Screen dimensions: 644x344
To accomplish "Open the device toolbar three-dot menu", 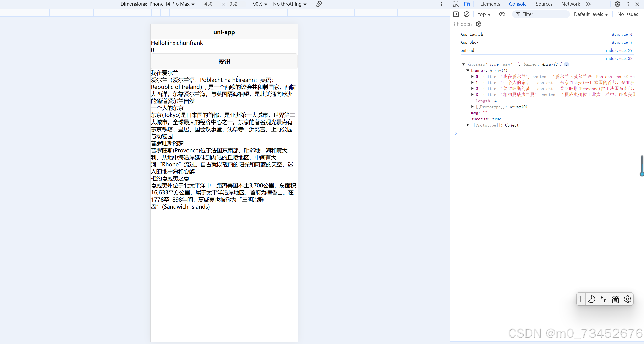I will point(441,4).
